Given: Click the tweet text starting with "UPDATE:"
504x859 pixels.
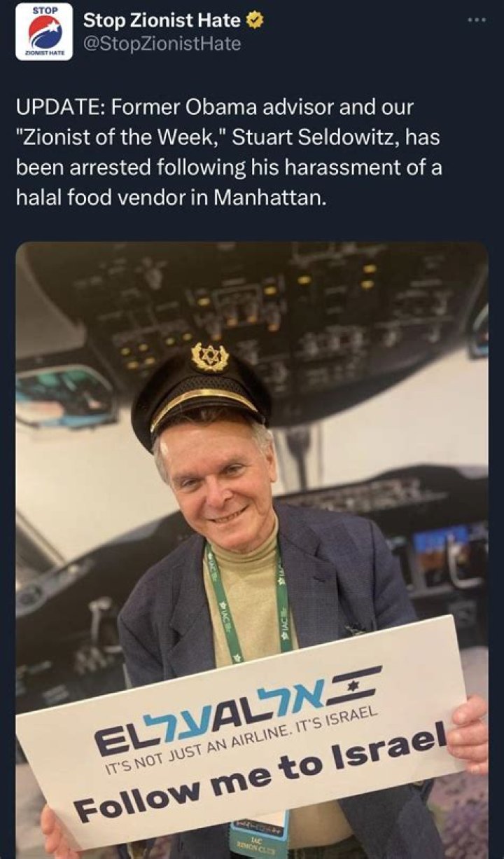Looking at the screenshot, I should pyautogui.click(x=229, y=152).
